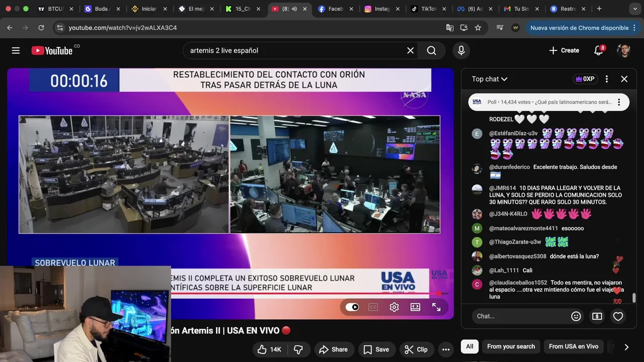Close the live chat panel
Screen dimensions: 644x362
point(624,79)
